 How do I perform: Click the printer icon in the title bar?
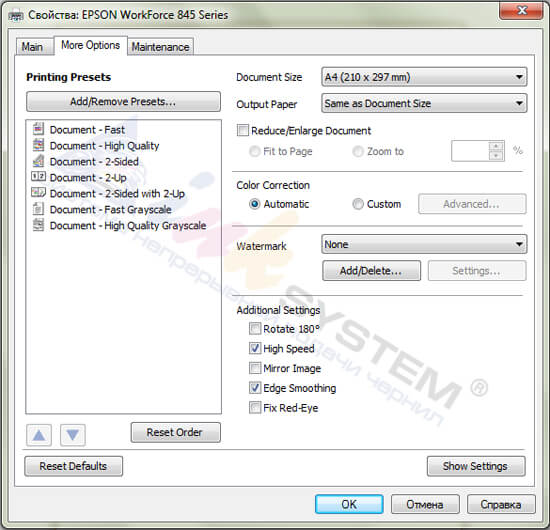pos(15,16)
